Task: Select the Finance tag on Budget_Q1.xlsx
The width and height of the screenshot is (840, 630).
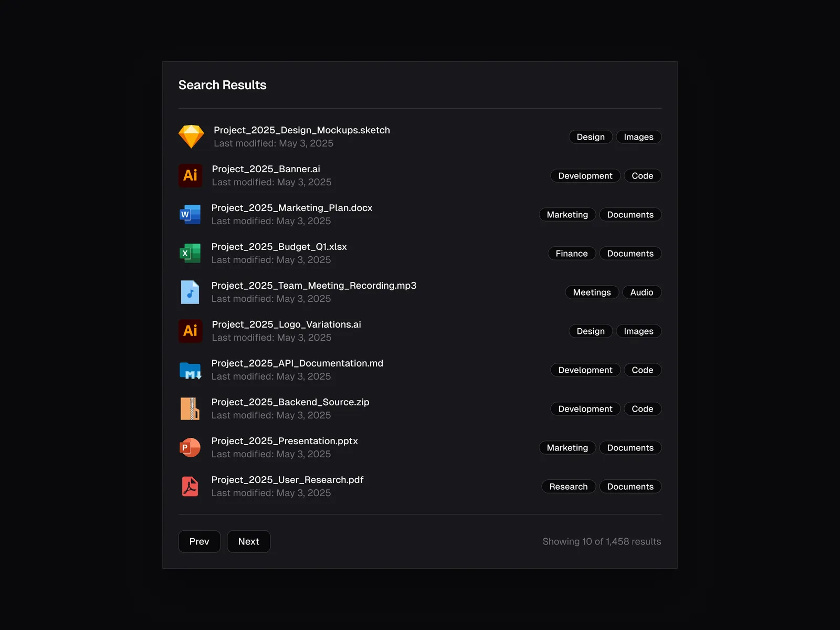Action: (571, 254)
